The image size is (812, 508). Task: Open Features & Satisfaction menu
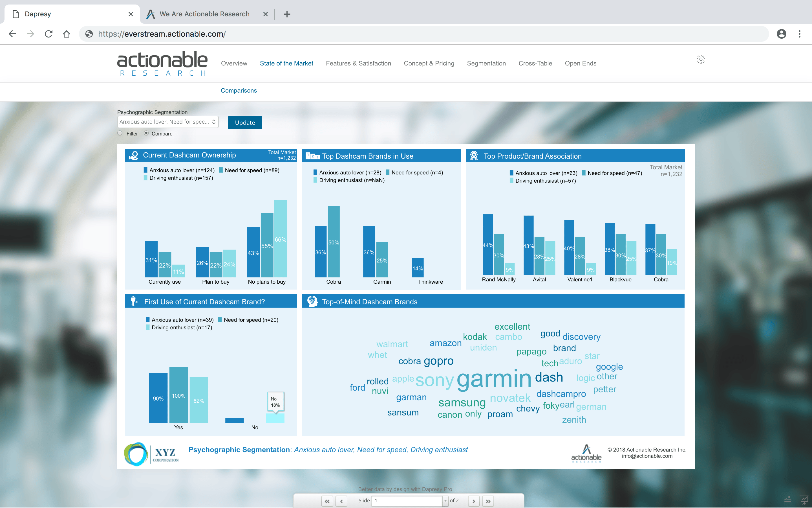point(358,63)
